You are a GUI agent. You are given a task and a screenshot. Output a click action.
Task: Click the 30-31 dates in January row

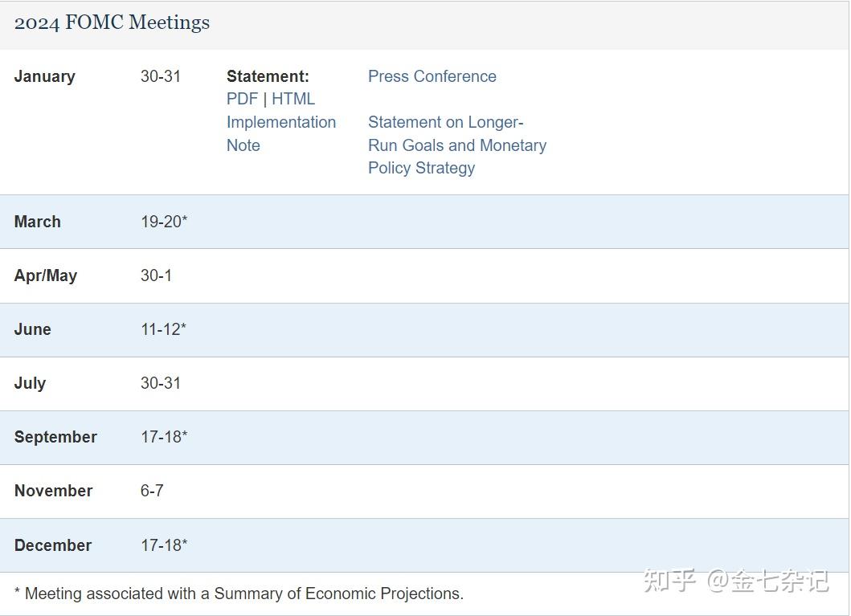160,76
